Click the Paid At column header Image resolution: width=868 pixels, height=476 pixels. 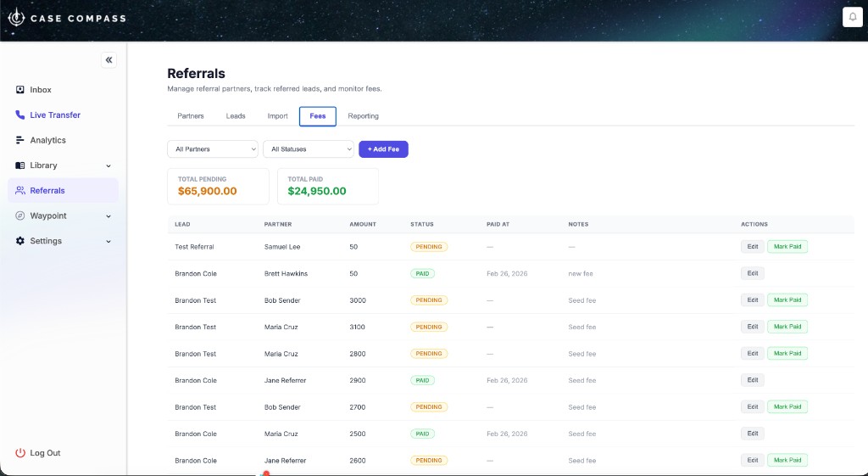tap(498, 224)
